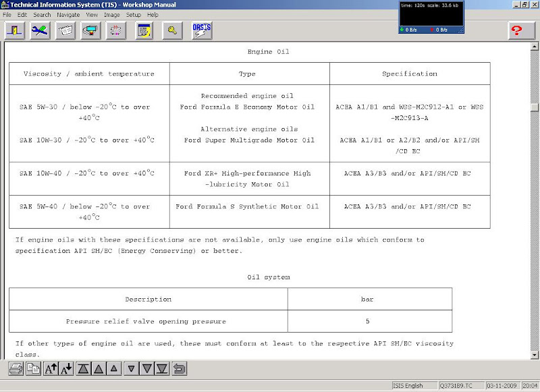
Task: Print the page with the printer icon
Action: 16,369
